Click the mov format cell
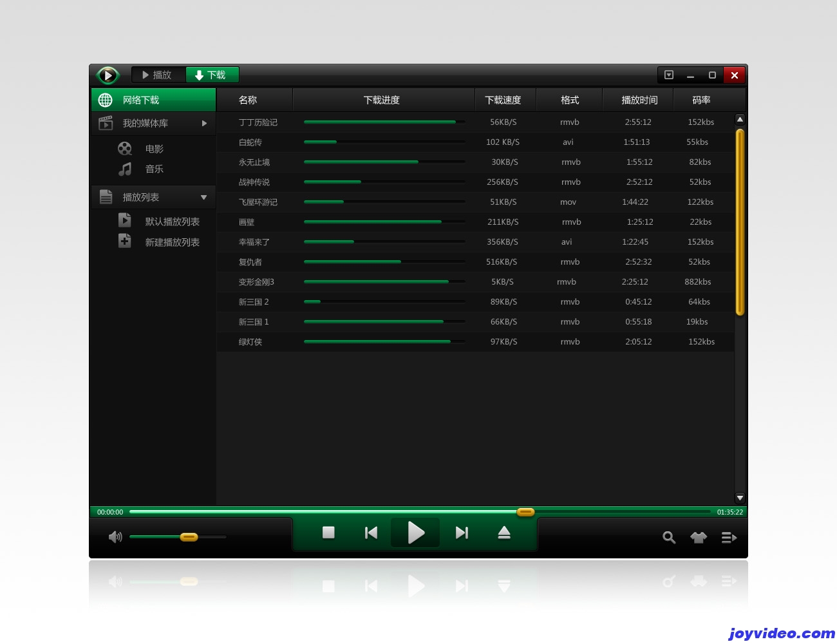This screenshot has width=837, height=644. click(568, 202)
